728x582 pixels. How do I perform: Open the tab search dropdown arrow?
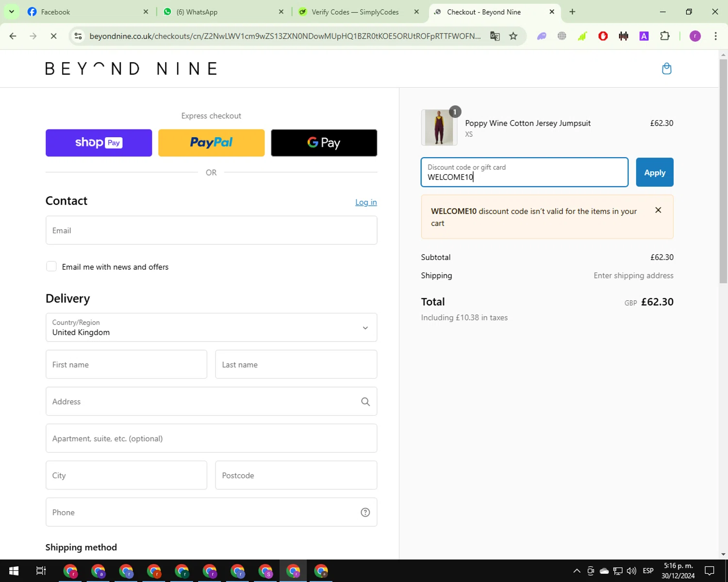click(12, 12)
